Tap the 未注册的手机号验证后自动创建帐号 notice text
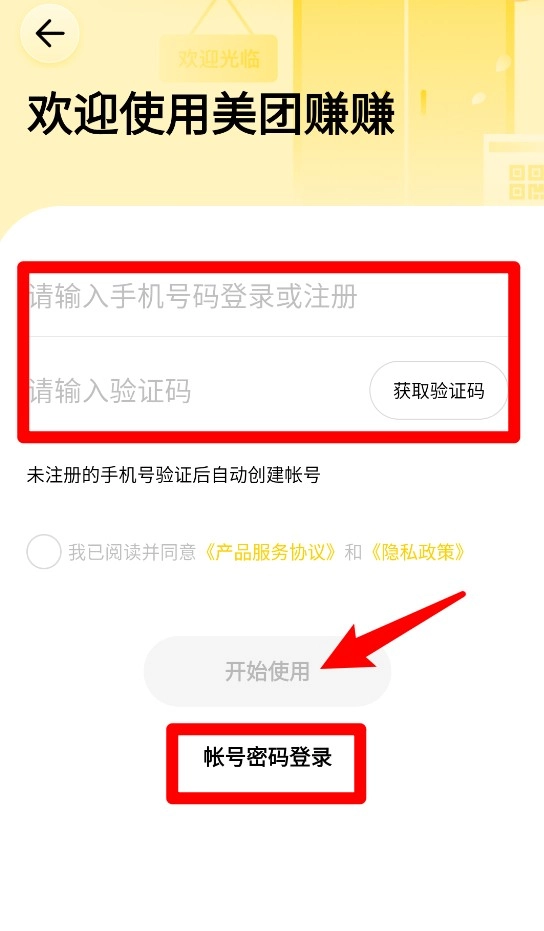This screenshot has width=544, height=931. pos(173,475)
